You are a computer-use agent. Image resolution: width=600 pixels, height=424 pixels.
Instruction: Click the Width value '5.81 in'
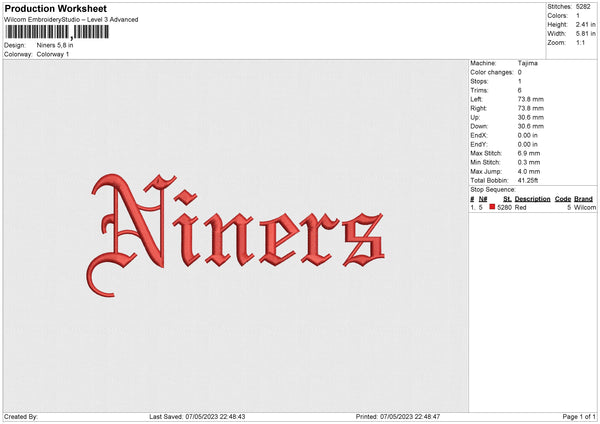click(x=585, y=34)
